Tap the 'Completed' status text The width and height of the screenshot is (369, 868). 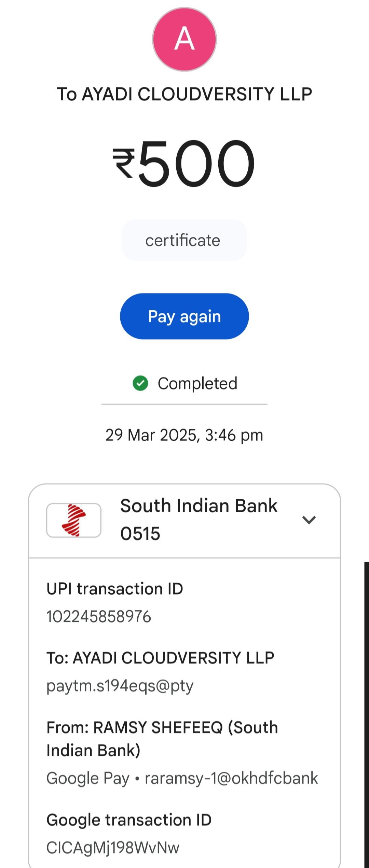pos(197,383)
